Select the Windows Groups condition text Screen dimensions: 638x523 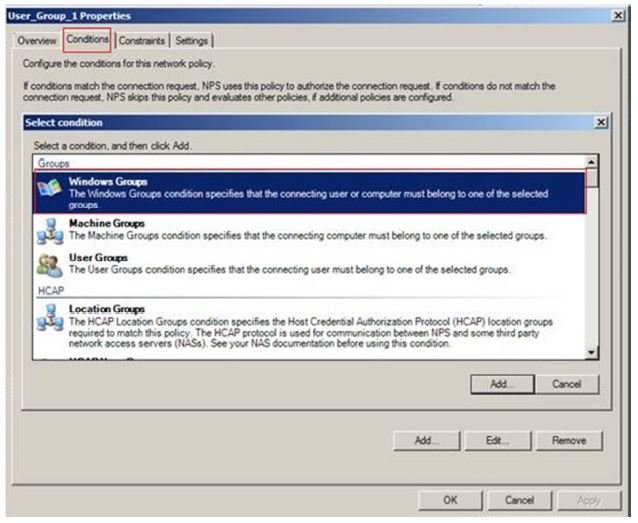click(x=108, y=182)
